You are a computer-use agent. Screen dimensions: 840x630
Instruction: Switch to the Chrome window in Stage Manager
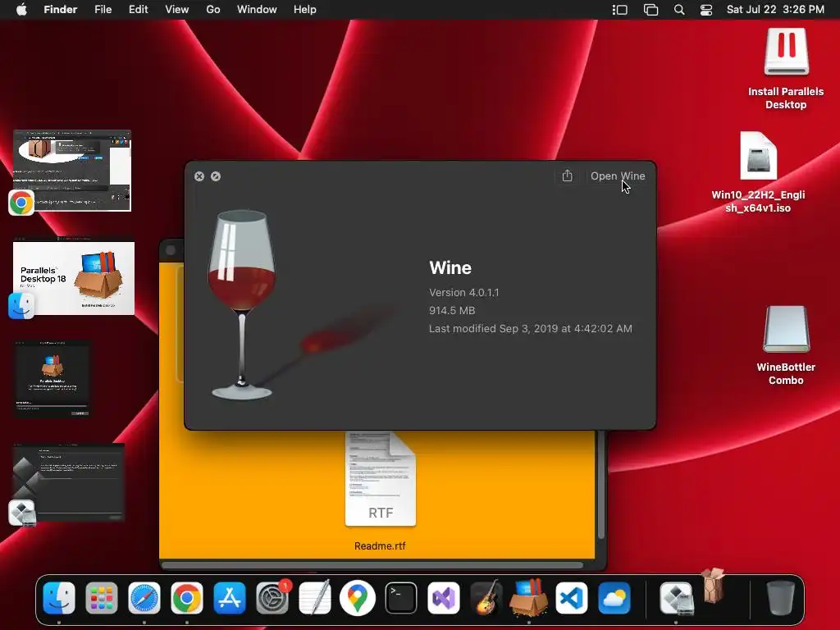[72, 171]
